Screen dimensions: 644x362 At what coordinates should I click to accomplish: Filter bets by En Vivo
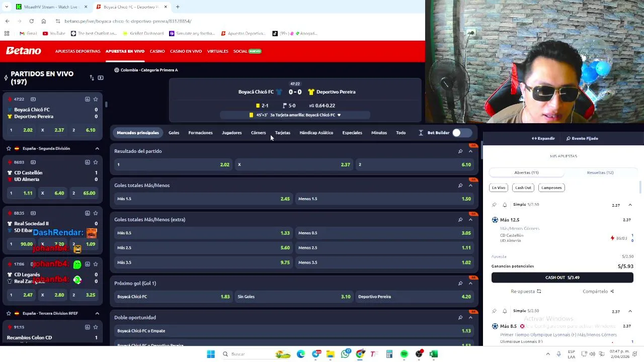click(x=499, y=188)
